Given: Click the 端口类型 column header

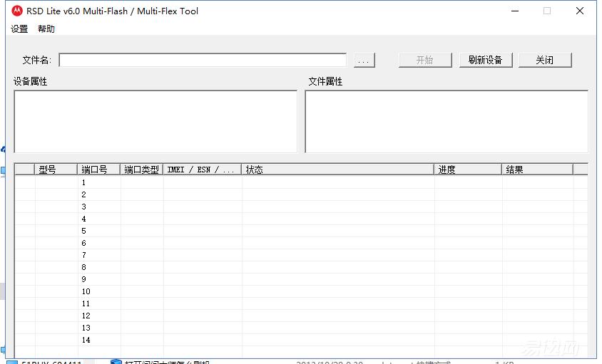Looking at the screenshot, I should tap(142, 169).
